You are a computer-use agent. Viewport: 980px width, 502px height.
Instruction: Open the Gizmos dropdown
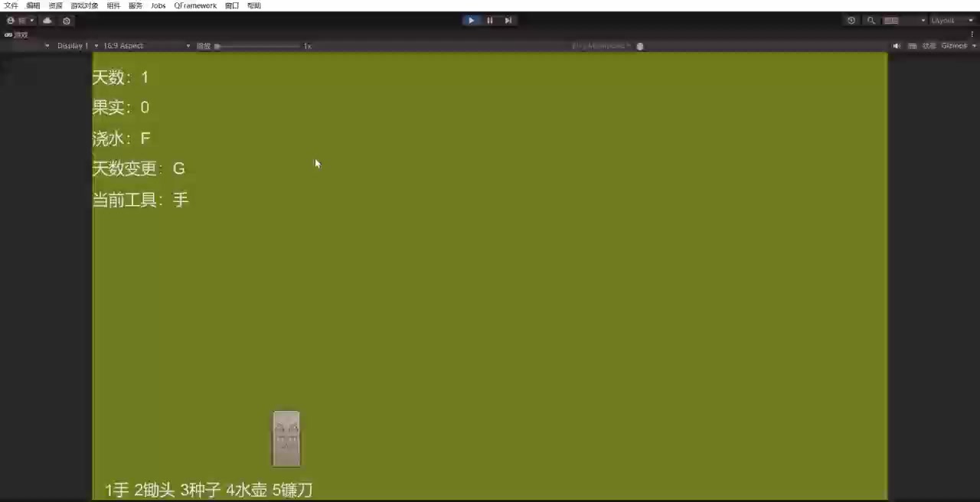point(959,46)
